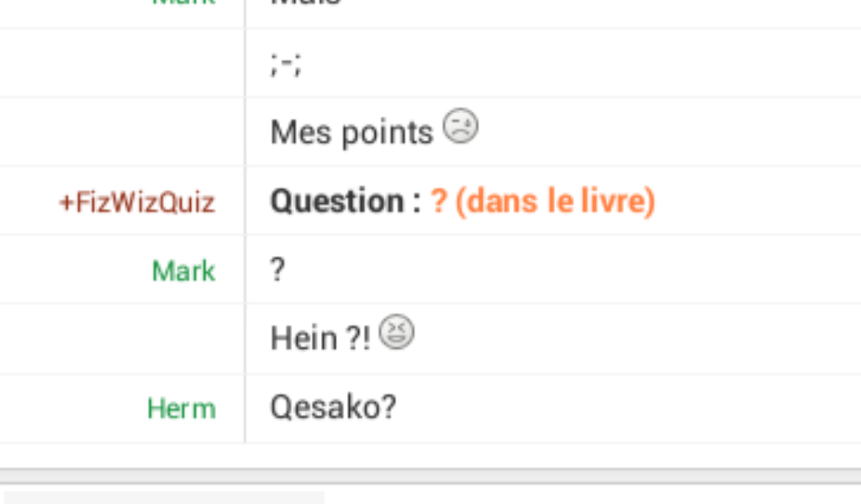Select the "Qesako?" message from Herm
Viewport: 861px width, 504px height.
333,407
